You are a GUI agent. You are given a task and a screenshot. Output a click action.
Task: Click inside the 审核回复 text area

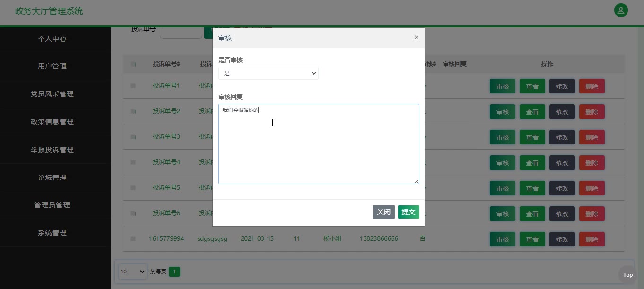(x=319, y=144)
